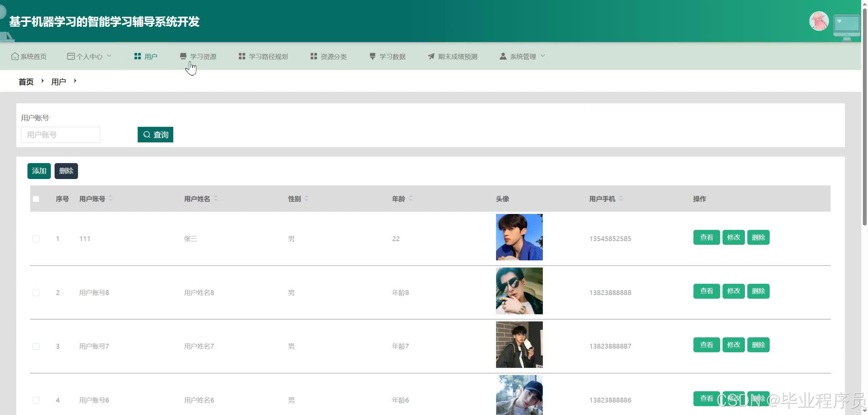Open the 学习数据 menu item
Image resolution: width=868 pixels, height=415 pixels.
click(x=388, y=56)
